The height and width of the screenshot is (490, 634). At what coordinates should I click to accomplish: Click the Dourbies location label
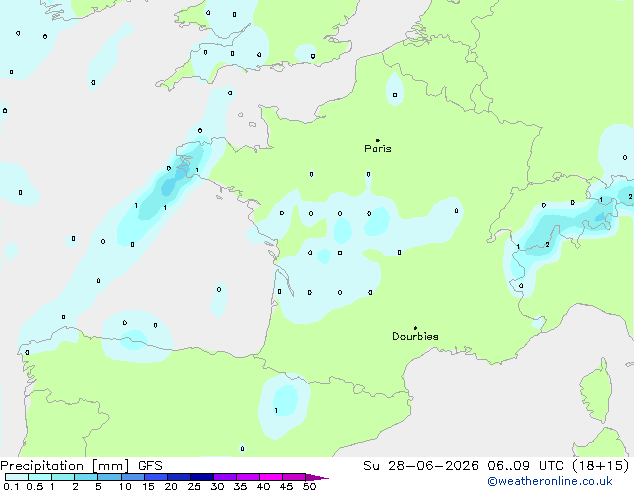pyautogui.click(x=415, y=336)
